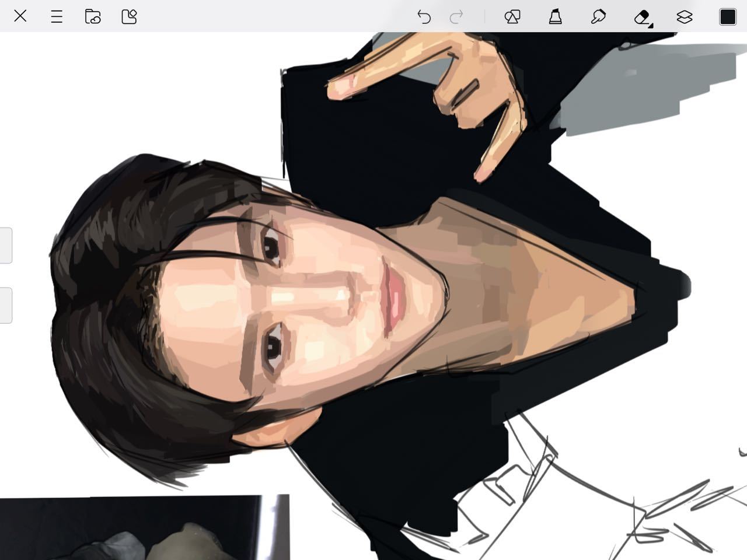This screenshot has width=747, height=560.
Task: Select the reference photo thumbnail
Action: [x=144, y=528]
